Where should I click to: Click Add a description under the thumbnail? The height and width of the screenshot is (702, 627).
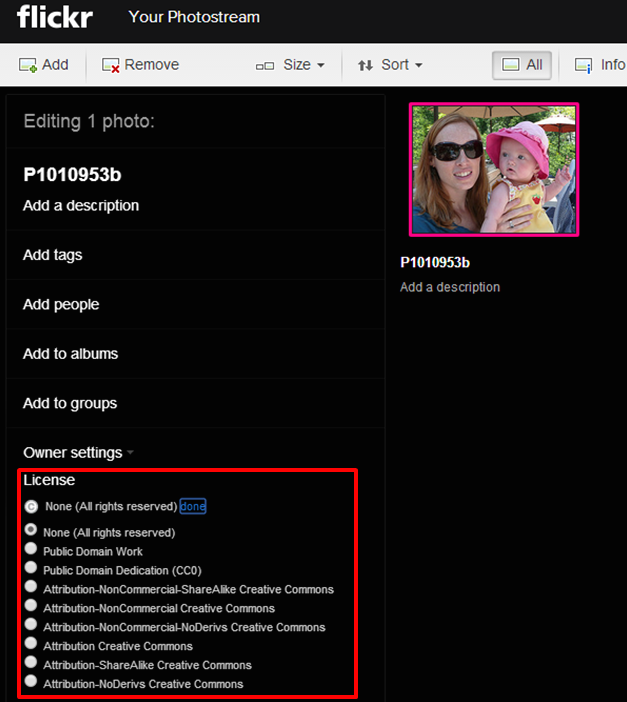450,287
